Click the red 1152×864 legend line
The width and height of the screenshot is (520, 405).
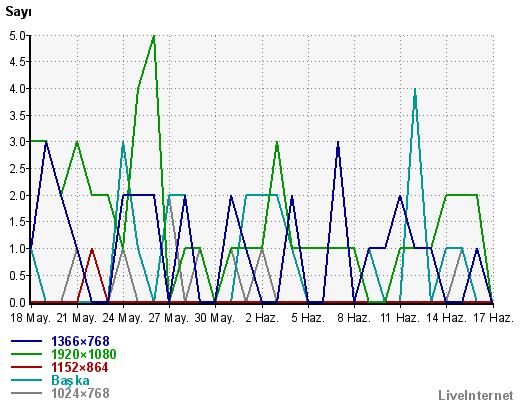point(26,367)
